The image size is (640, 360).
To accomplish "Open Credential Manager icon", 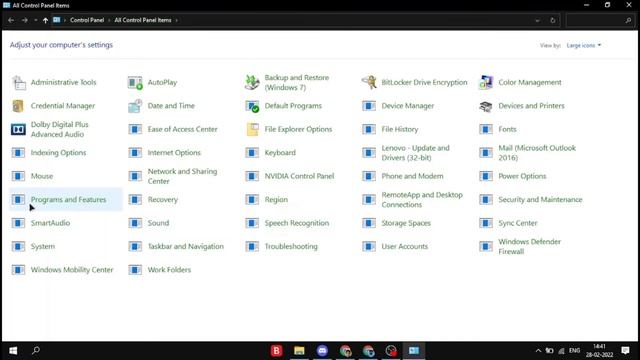I will (18, 106).
